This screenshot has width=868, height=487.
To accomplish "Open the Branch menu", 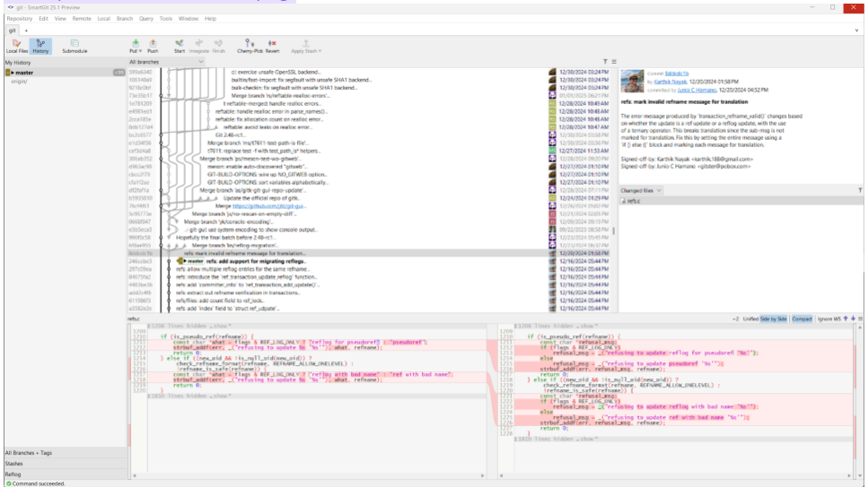I will pos(125,18).
